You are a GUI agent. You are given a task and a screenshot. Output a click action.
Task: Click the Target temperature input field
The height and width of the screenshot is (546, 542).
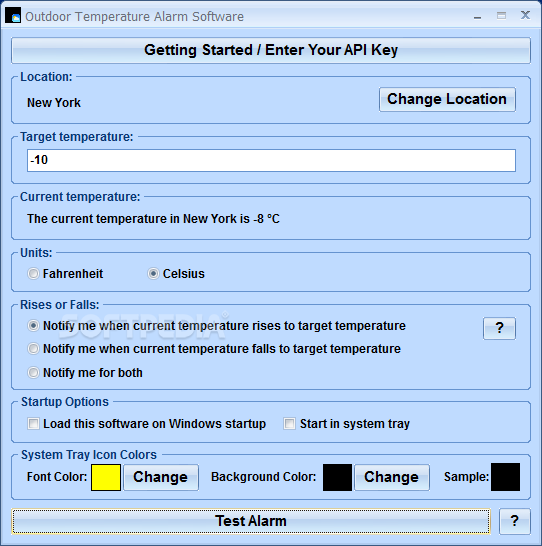[271, 160]
